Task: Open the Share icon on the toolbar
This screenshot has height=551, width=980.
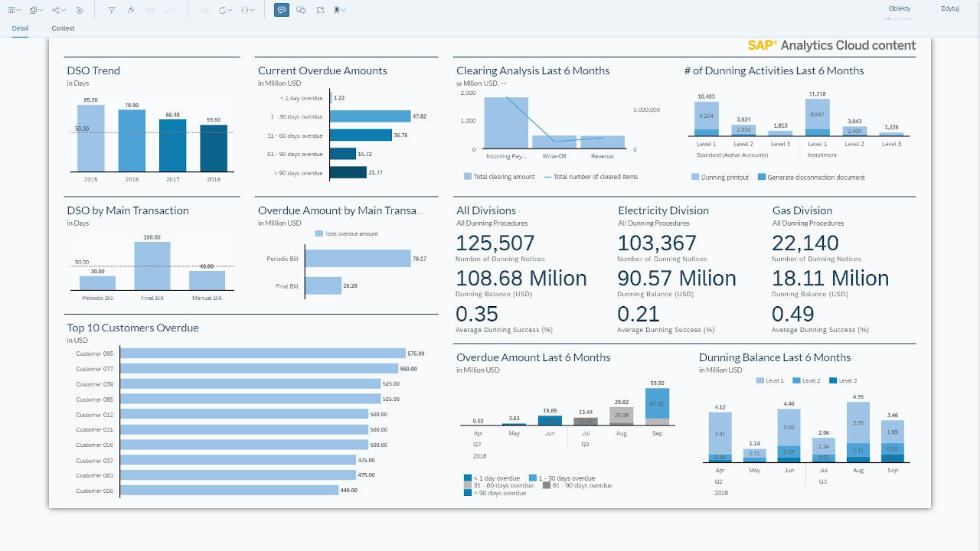Action: coord(57,10)
